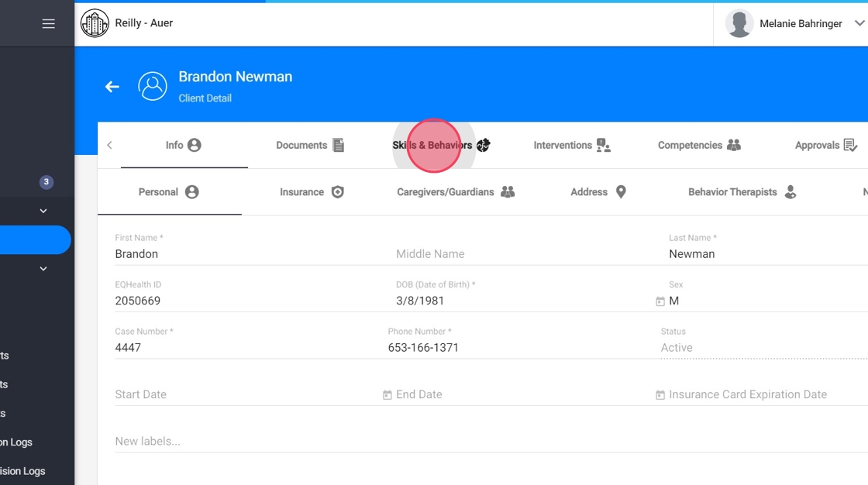Click the End Date field
The width and height of the screenshot is (868, 485).
coord(524,394)
